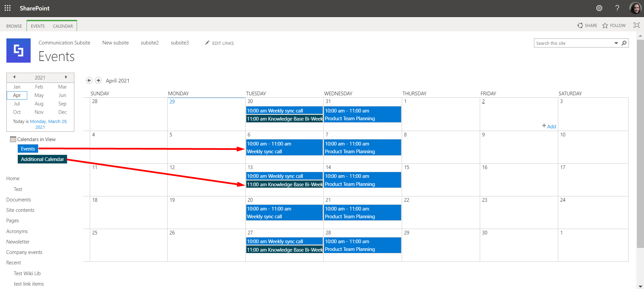Open subsite2 navigation link
The width and height of the screenshot is (644, 289).
point(150,43)
